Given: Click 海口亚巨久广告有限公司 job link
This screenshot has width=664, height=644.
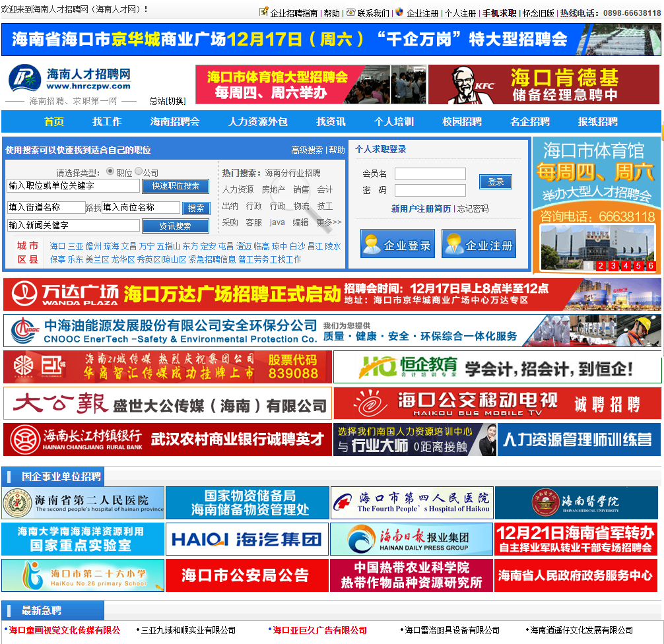Looking at the screenshot, I should [x=319, y=630].
